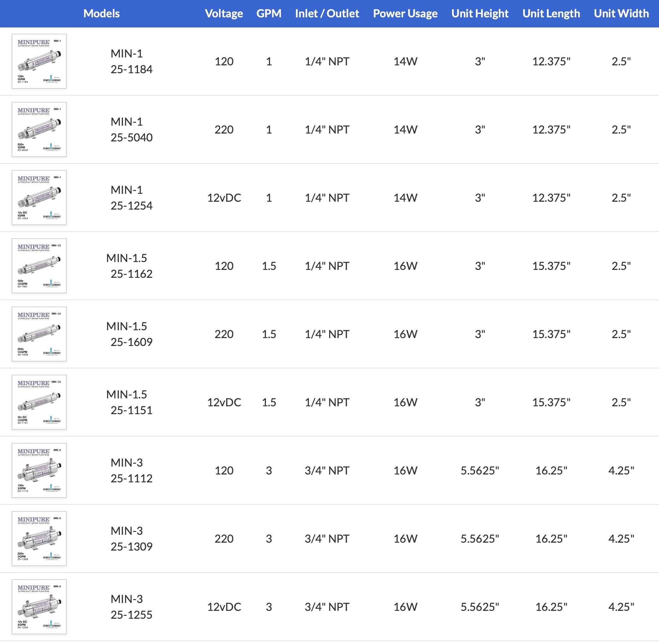Open the MIN-3 25-1255 product thumbnail
This screenshot has height=644, width=659.
pyautogui.click(x=39, y=606)
